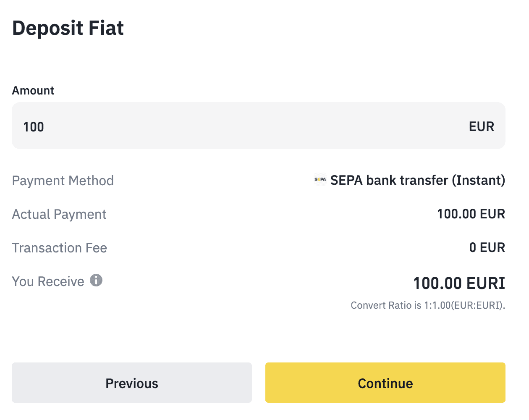Click the Deposit Fiat heading

68,28
